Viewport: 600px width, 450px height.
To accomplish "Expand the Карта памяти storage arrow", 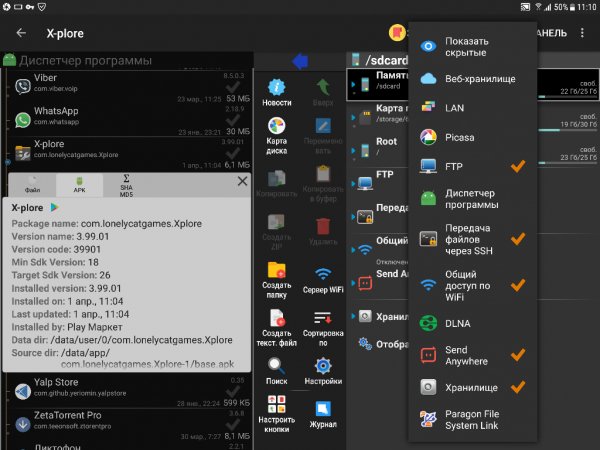I will 353,117.
